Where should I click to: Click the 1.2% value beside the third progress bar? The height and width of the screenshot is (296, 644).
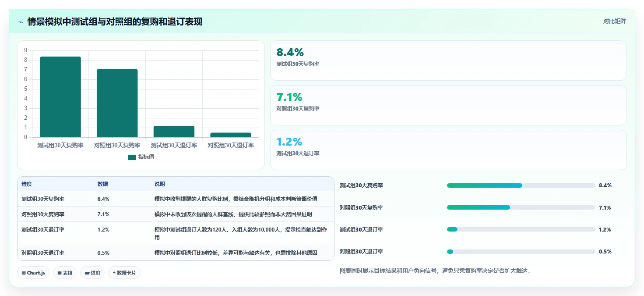[605, 229]
